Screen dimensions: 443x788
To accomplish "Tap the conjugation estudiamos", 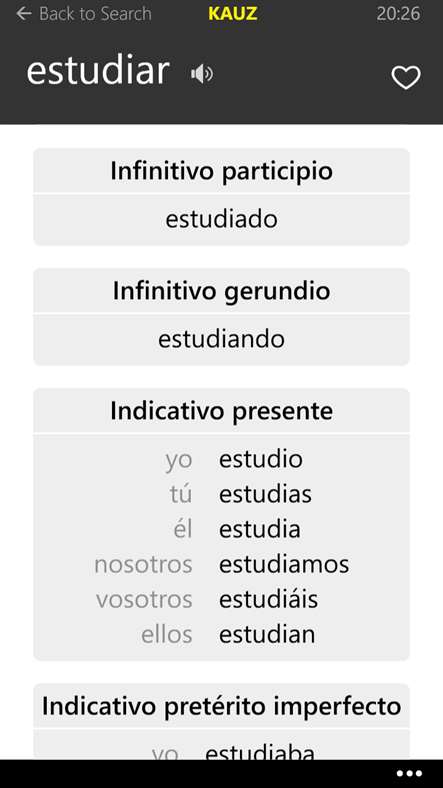I will point(284,564).
